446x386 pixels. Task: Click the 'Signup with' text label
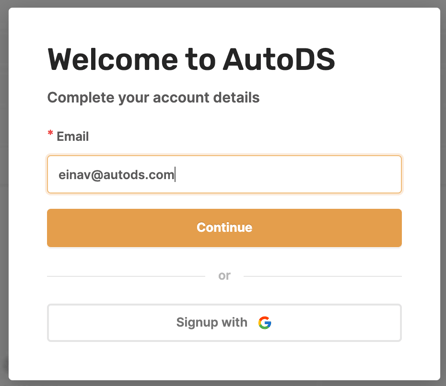pyautogui.click(x=212, y=322)
